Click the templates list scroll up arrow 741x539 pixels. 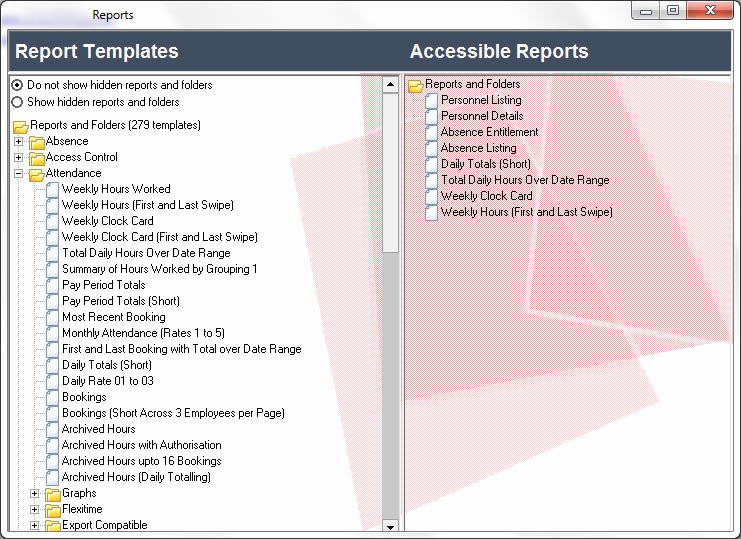390,85
